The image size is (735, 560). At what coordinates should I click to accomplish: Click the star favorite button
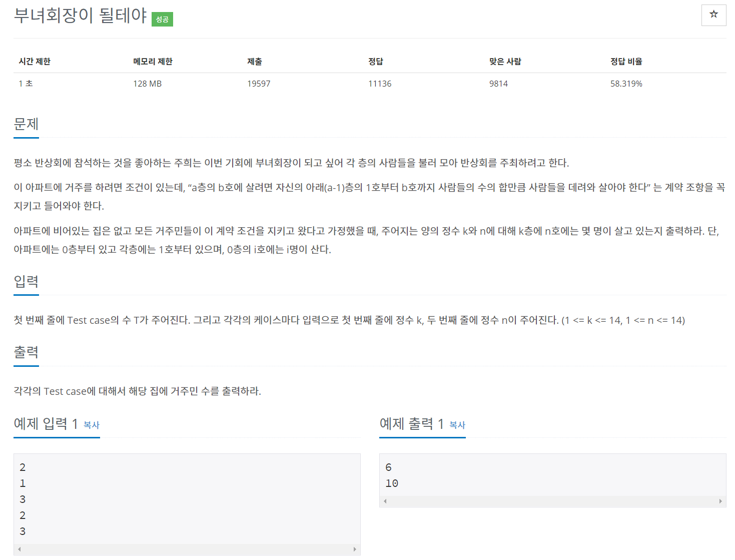(x=713, y=15)
